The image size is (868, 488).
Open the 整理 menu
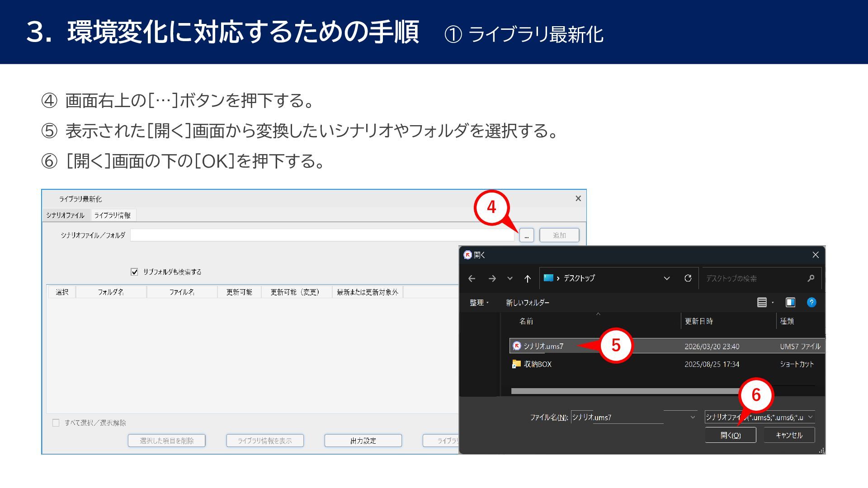point(479,303)
